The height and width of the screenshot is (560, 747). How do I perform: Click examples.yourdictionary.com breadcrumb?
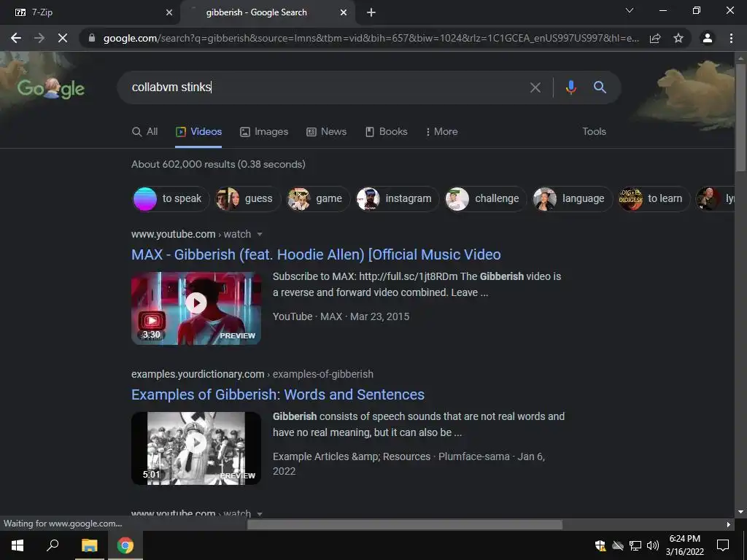252,374
